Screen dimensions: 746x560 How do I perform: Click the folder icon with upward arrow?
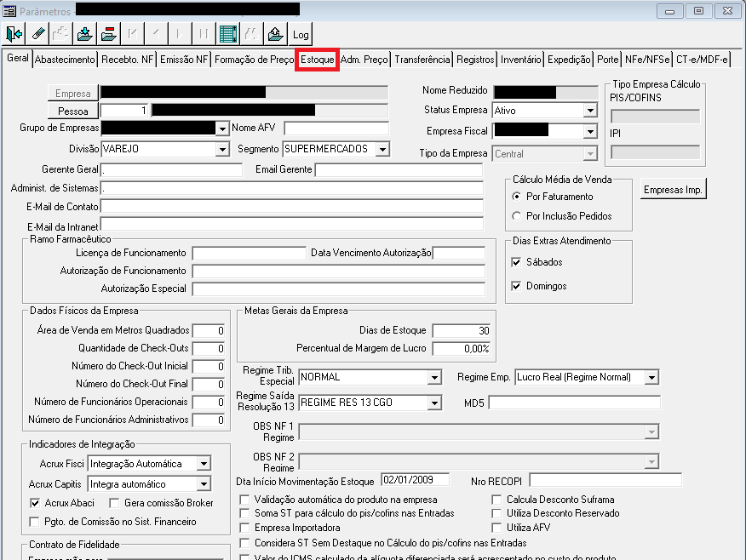(x=275, y=34)
